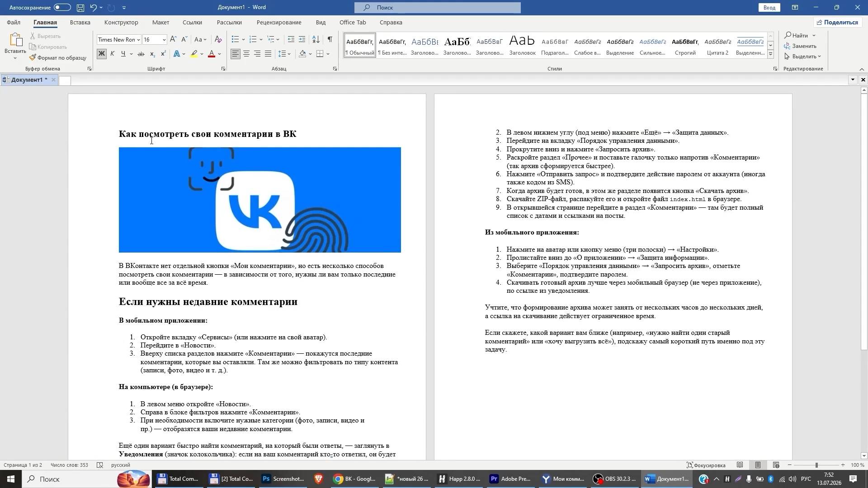Switch to the Вставка tab

coord(80,22)
